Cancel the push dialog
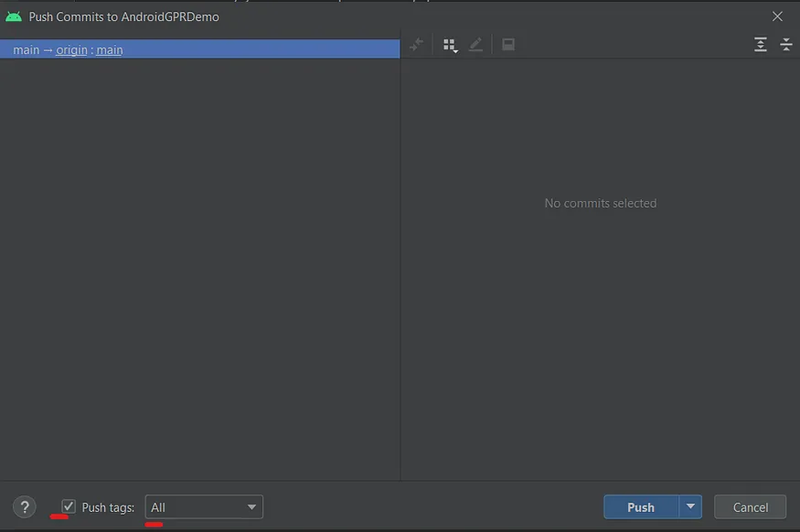The height and width of the screenshot is (532, 800). click(x=750, y=507)
